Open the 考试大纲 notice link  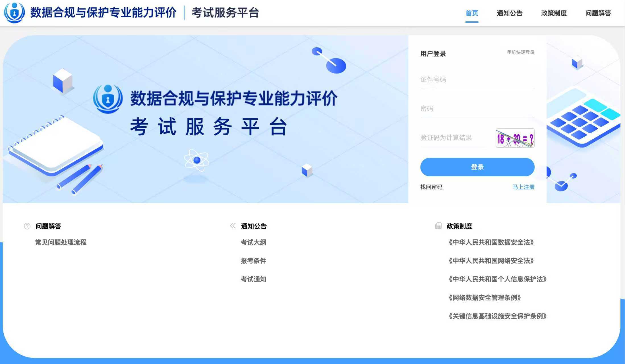pos(253,242)
